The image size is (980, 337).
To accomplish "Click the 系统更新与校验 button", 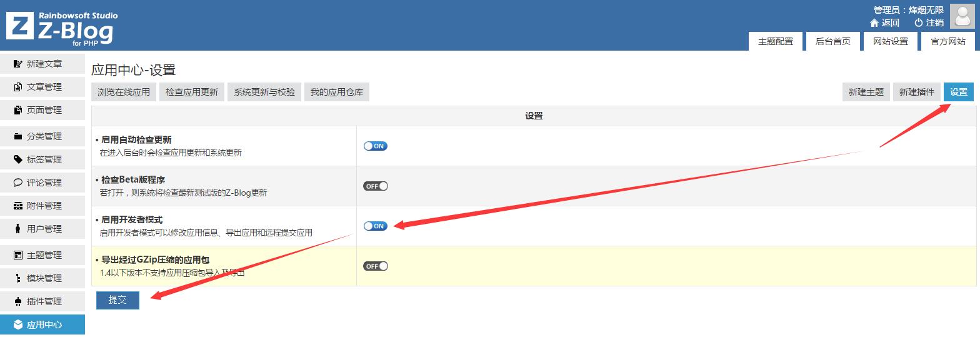I will tap(264, 92).
